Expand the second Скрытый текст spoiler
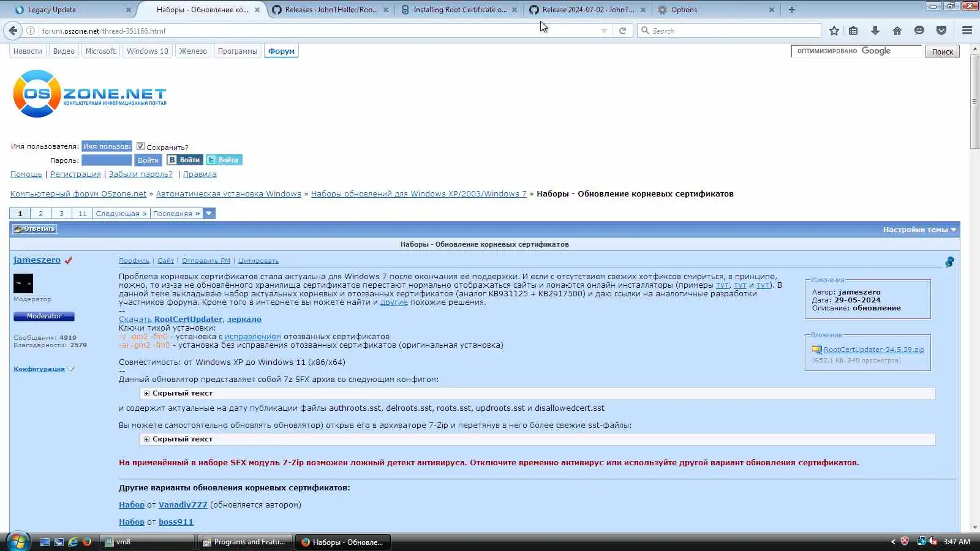980x551 pixels. click(x=146, y=439)
